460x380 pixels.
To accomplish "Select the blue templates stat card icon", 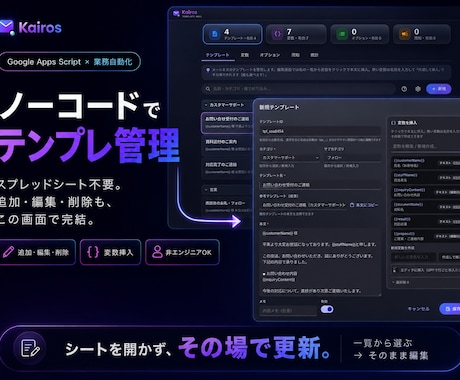I will 215,34.
